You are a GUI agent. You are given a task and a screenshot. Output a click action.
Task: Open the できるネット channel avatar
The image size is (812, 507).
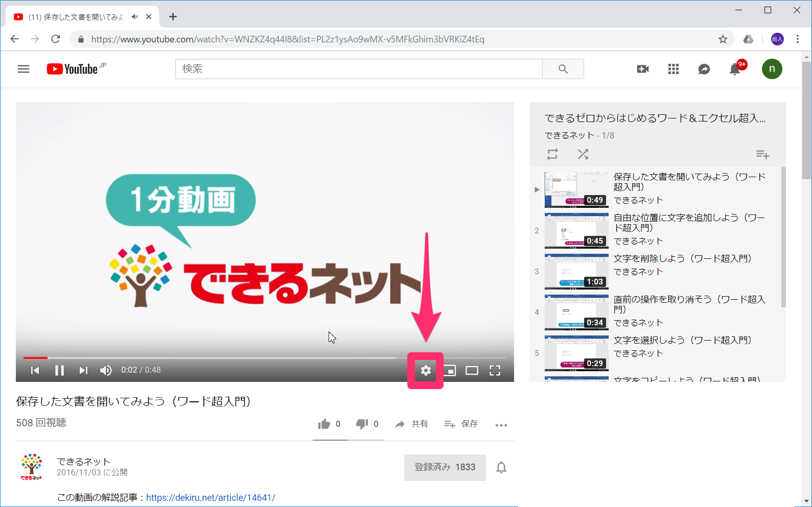[x=32, y=466]
